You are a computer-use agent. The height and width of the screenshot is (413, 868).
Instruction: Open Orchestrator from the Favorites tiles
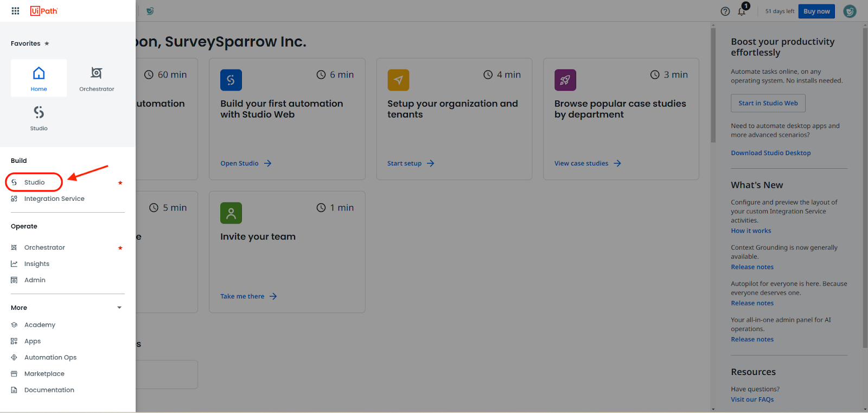[97, 78]
